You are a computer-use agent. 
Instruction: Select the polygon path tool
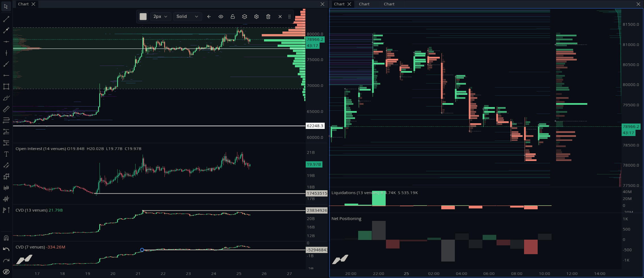point(6,177)
